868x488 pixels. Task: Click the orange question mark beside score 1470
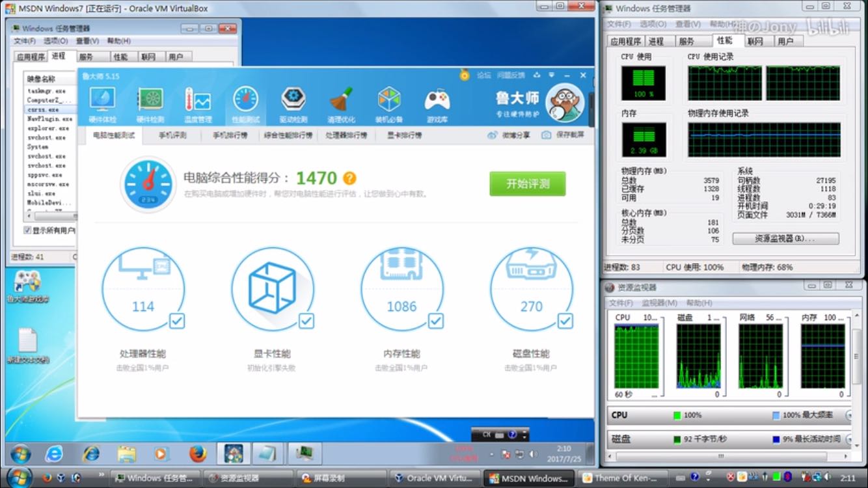pyautogui.click(x=349, y=178)
